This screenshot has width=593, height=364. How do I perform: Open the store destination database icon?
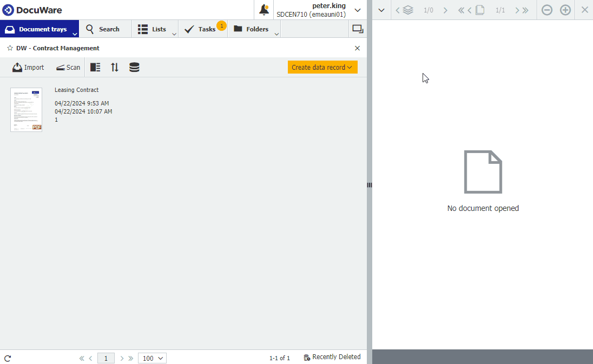(134, 67)
